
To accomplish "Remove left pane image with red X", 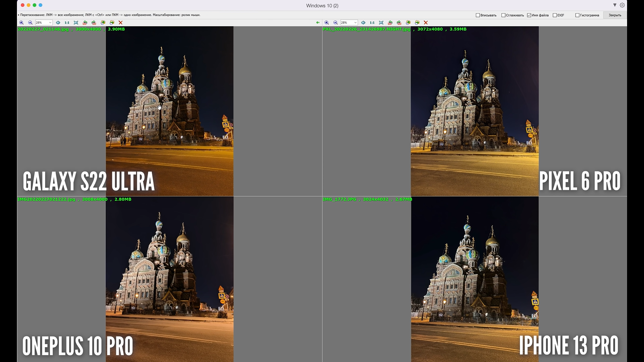I will coord(120,23).
